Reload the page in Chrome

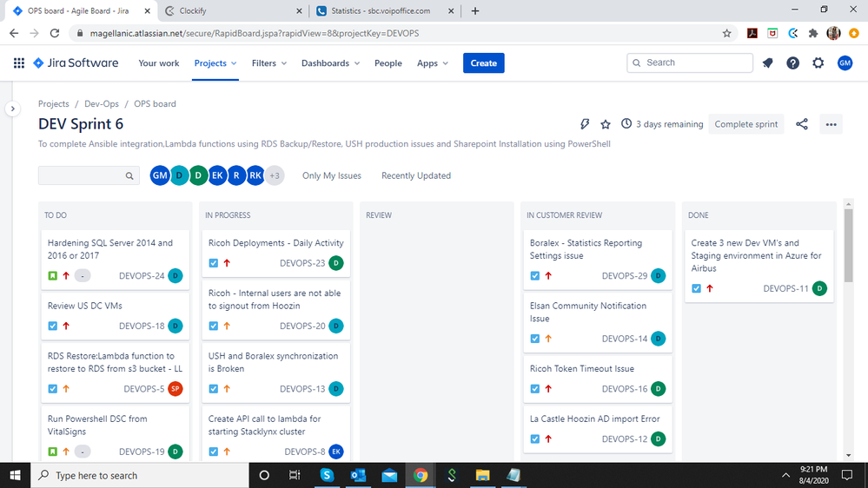(54, 33)
